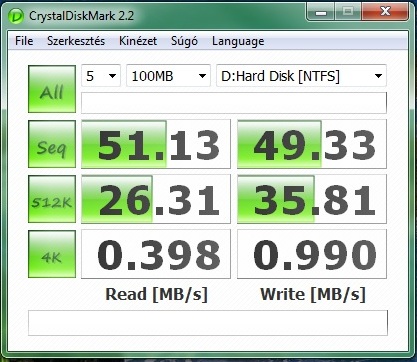417x362 pixels.
Task: Select the 4K read result 0.398
Action: coord(156,254)
